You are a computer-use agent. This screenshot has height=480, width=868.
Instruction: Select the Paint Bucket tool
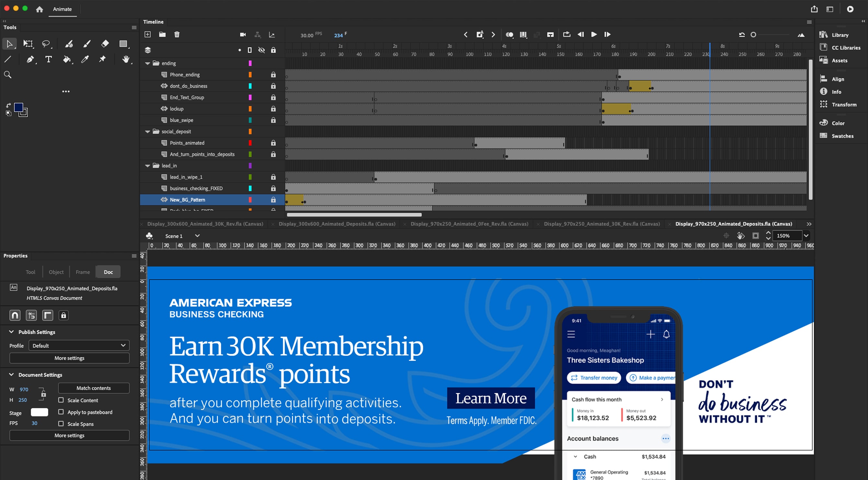(x=67, y=60)
